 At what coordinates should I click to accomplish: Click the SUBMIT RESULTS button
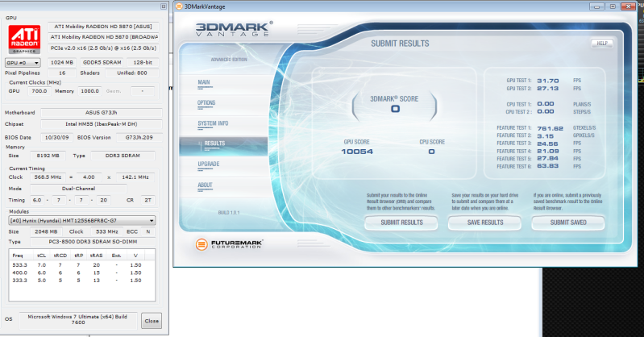point(401,223)
